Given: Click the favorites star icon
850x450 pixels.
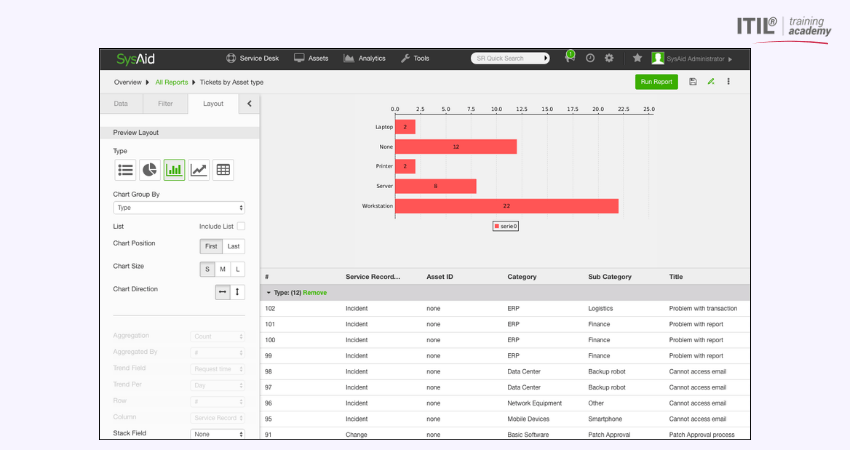Looking at the screenshot, I should click(637, 58).
